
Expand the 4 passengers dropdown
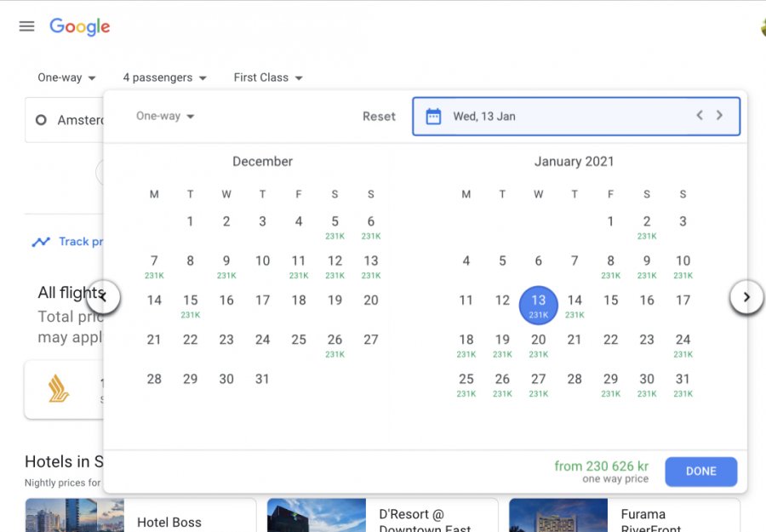(164, 77)
